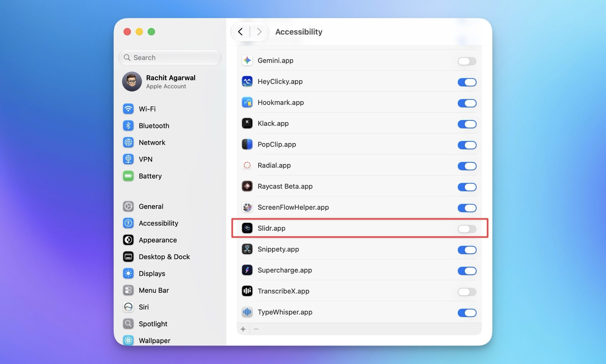The image size is (606, 364).
Task: Click the Appearance sidebar icon
Action: (128, 240)
